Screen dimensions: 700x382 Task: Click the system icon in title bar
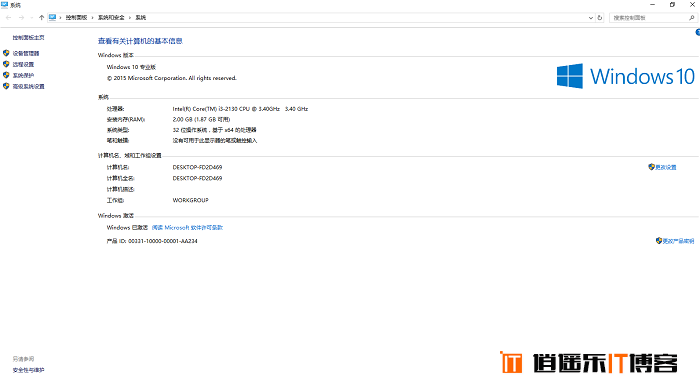4,5
